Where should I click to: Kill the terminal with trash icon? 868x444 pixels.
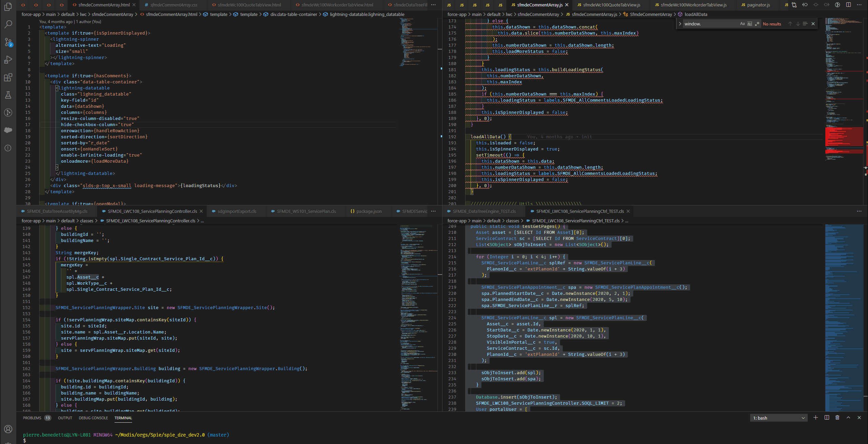coord(838,418)
